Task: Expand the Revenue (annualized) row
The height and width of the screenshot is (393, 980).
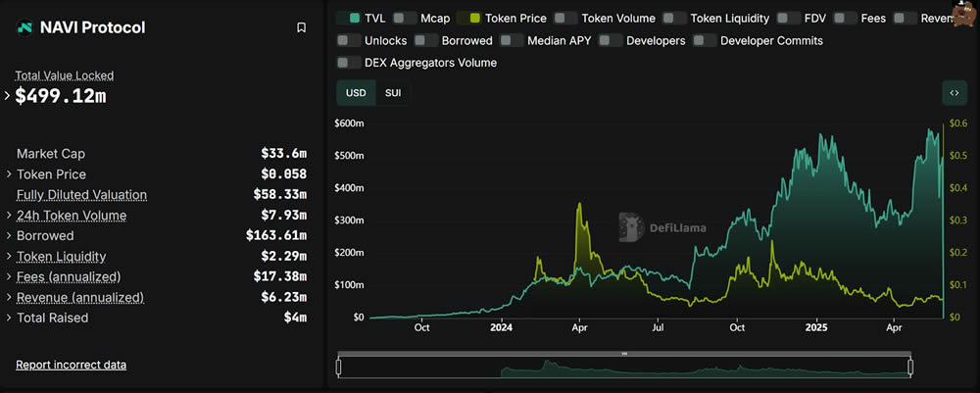Action: 9,297
